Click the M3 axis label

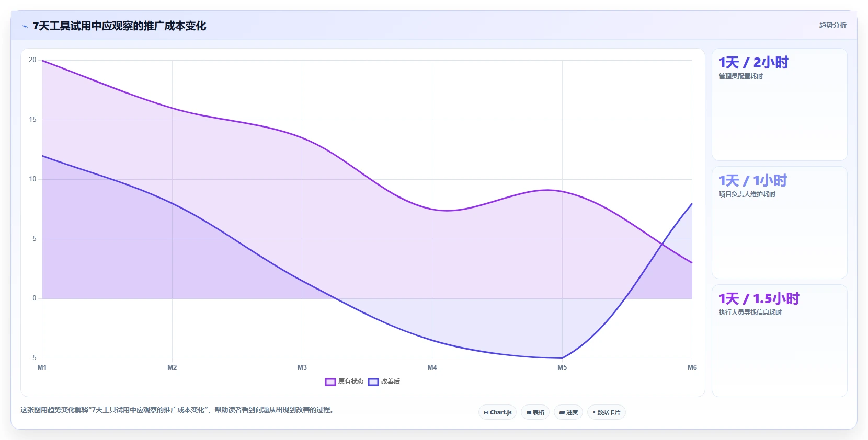[x=302, y=368]
